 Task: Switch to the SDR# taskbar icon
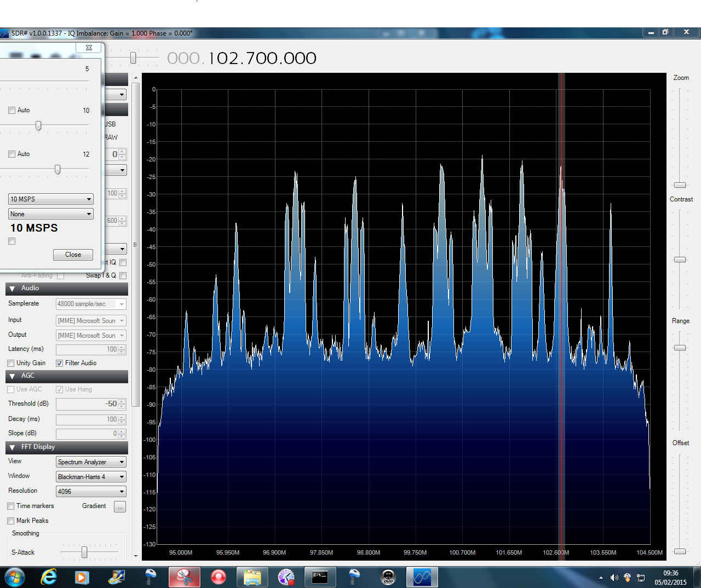[x=422, y=577]
